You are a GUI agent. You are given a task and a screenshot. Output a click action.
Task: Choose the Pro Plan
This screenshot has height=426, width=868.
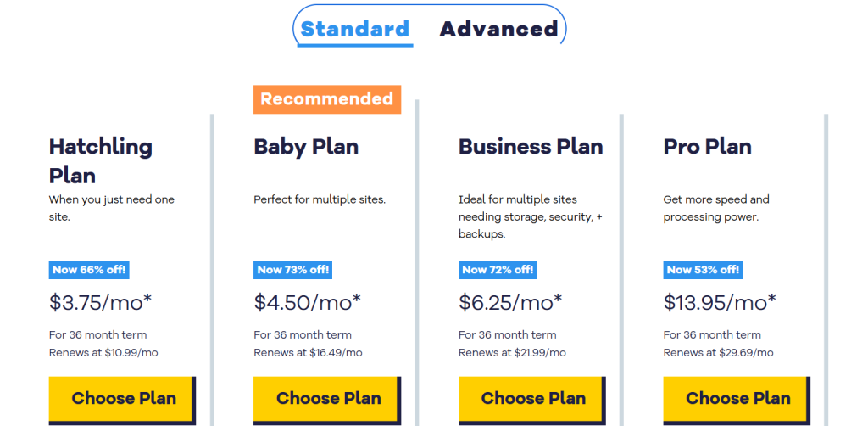point(737,398)
